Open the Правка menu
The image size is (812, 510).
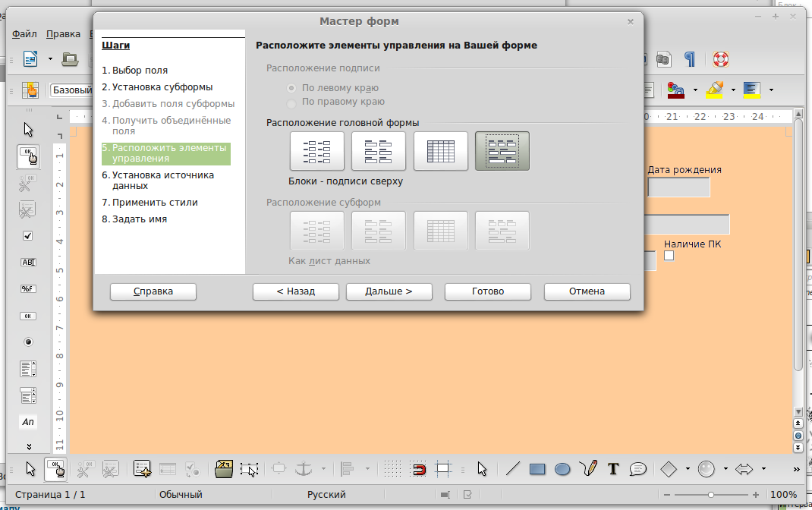[x=63, y=34]
